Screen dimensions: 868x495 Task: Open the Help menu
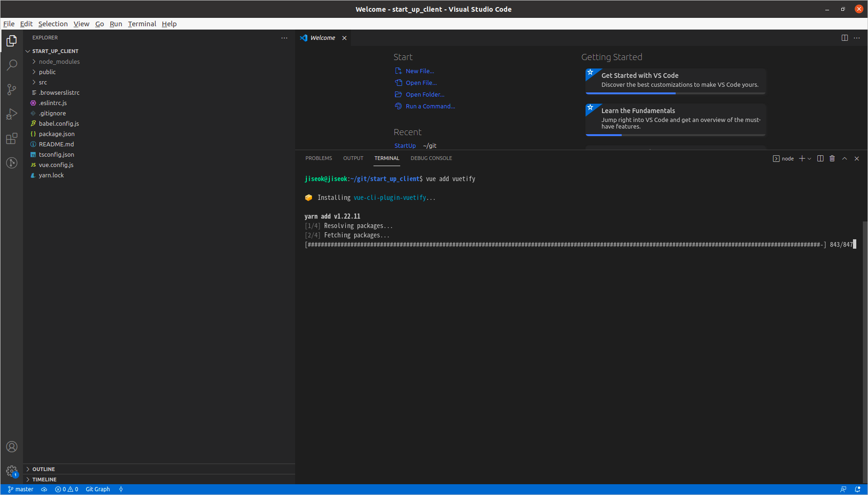coord(169,24)
